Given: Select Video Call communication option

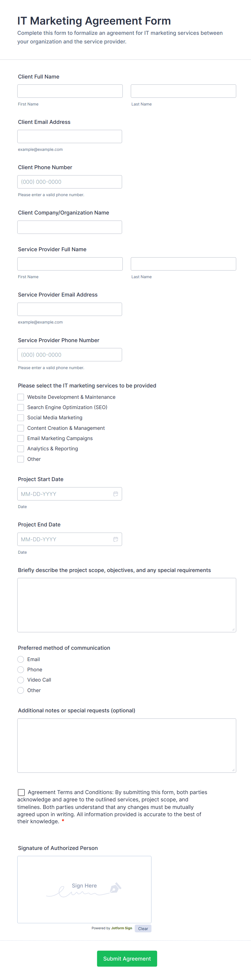Looking at the screenshot, I should [x=21, y=679].
